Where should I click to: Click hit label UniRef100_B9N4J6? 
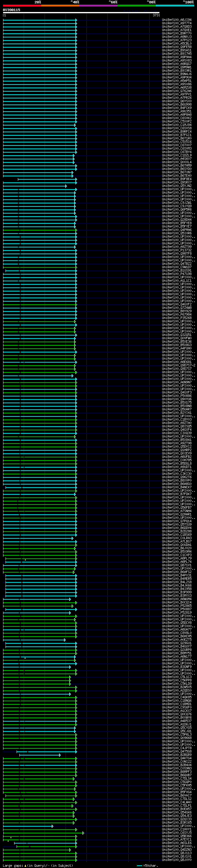[176, 74]
